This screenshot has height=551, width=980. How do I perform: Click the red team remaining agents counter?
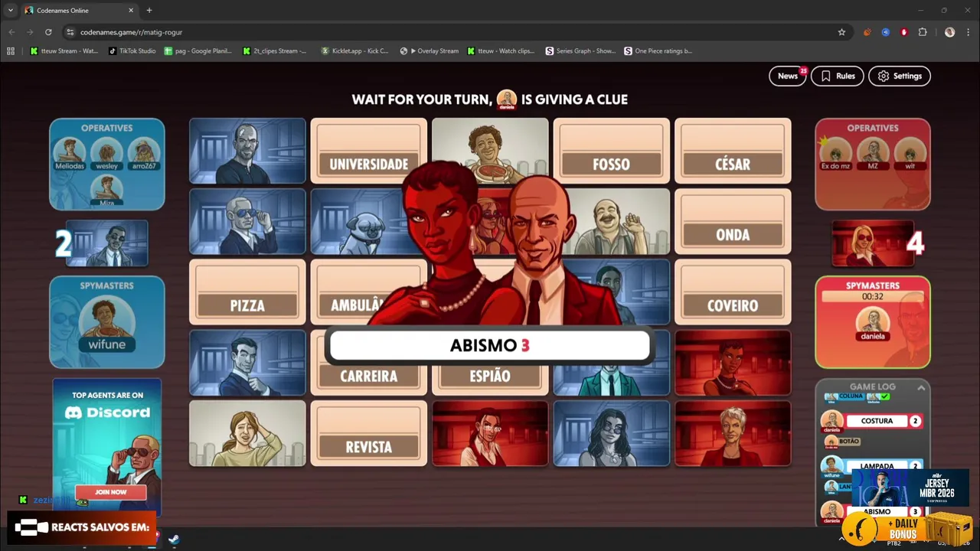pyautogui.click(x=878, y=243)
